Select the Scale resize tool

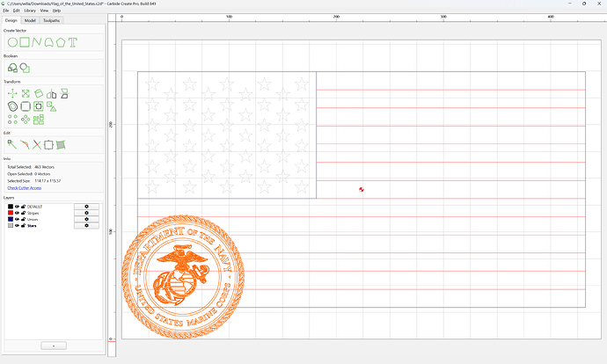[x=26, y=93]
